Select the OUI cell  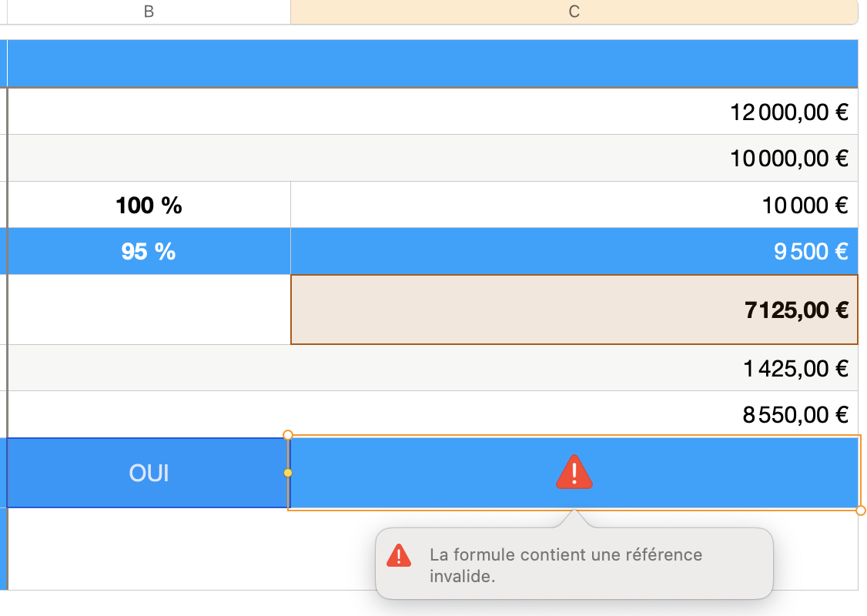[x=149, y=473]
